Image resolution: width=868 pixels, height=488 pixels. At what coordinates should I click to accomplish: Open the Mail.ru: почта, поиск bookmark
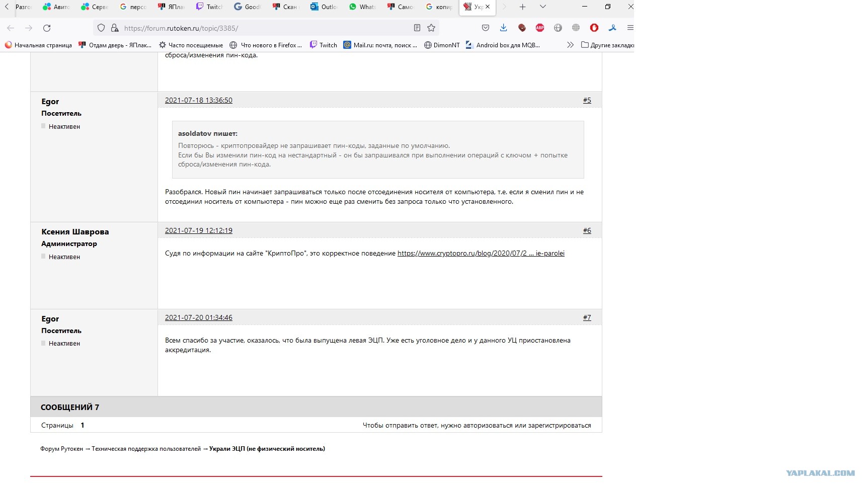point(380,45)
